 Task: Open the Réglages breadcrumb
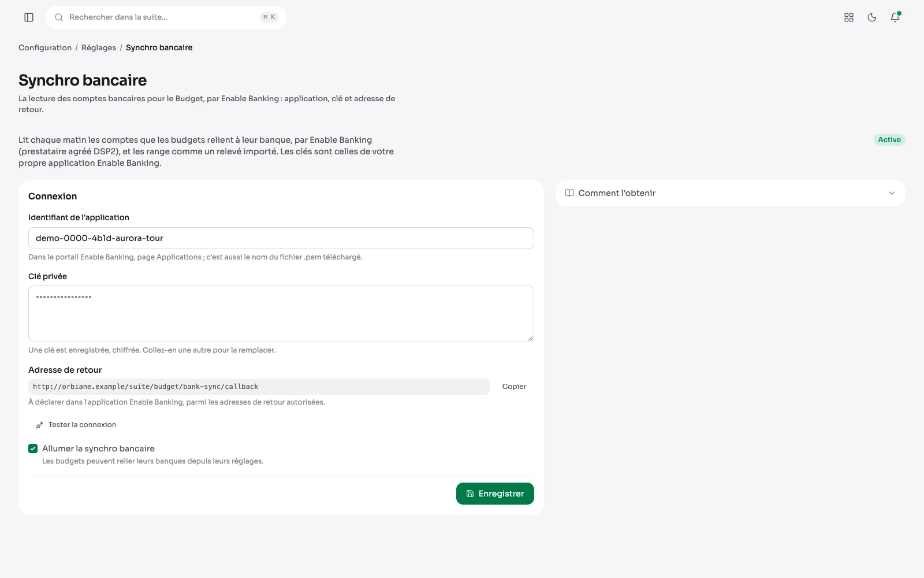point(99,47)
